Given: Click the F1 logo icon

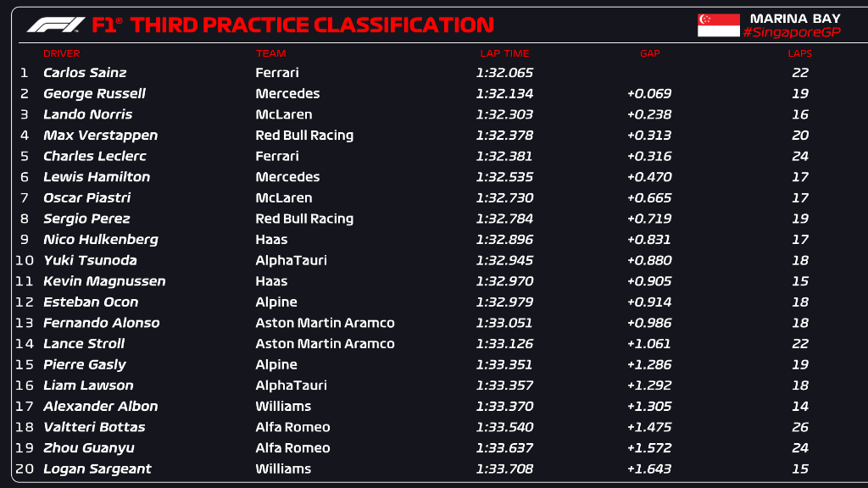Looking at the screenshot, I should pos(55,25).
